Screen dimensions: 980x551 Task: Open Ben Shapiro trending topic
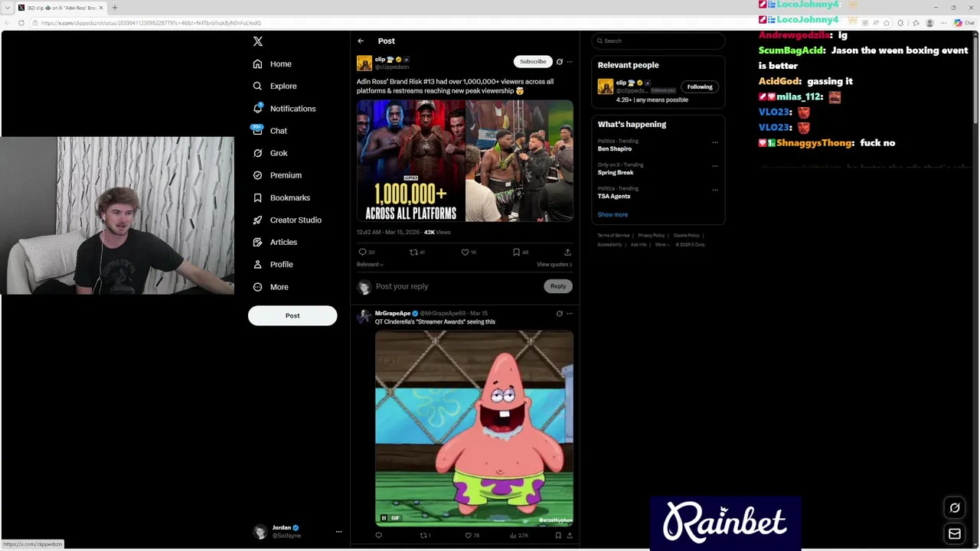(615, 149)
